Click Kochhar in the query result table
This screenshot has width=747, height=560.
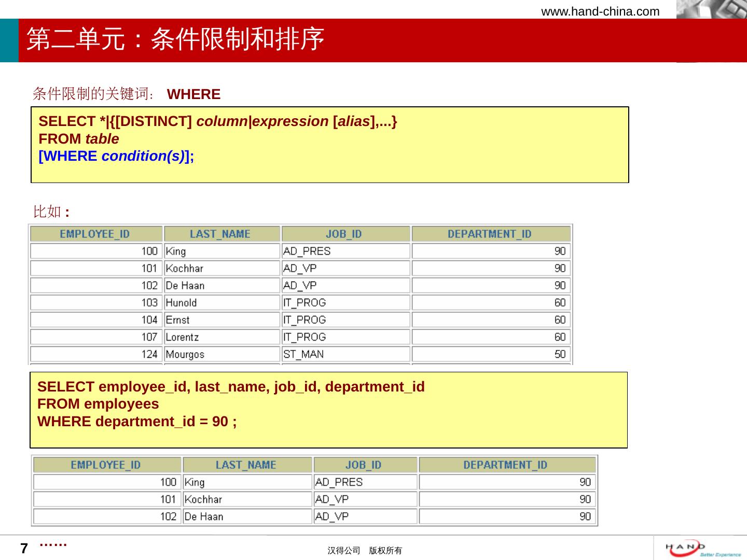coord(247,499)
